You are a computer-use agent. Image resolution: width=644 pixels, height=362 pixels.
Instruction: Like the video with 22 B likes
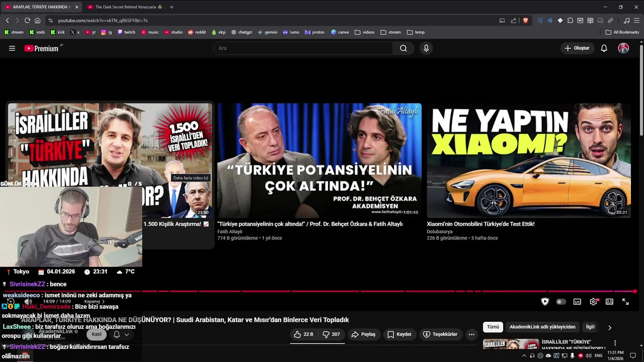click(x=303, y=334)
